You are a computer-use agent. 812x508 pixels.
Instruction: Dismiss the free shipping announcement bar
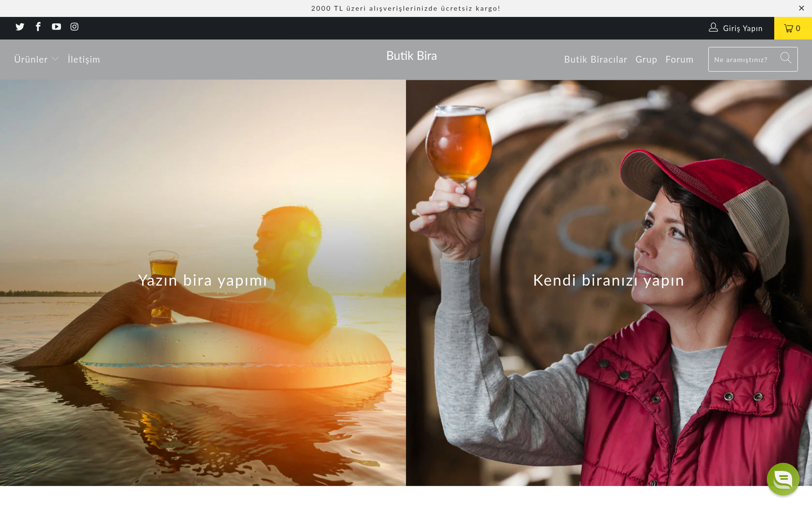coord(801,8)
